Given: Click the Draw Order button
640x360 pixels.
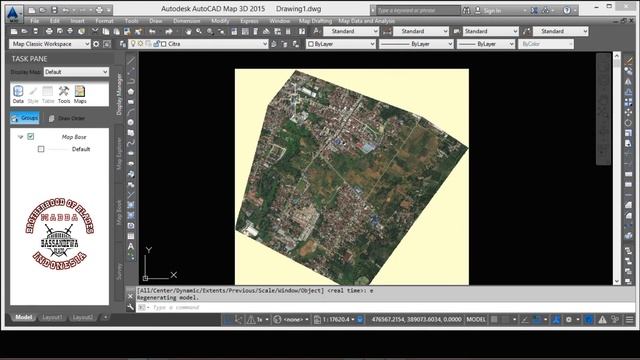Looking at the screenshot, I should point(67,118).
